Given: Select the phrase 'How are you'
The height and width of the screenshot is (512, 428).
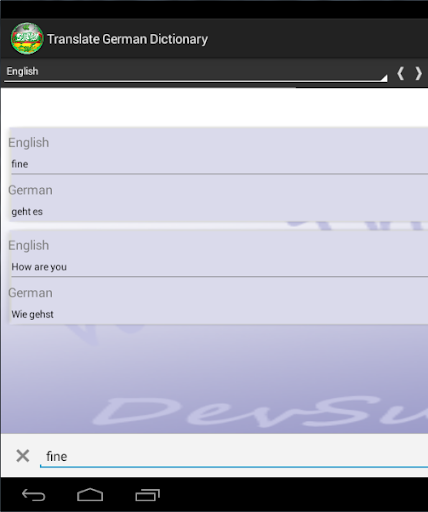Looking at the screenshot, I should point(39,267).
